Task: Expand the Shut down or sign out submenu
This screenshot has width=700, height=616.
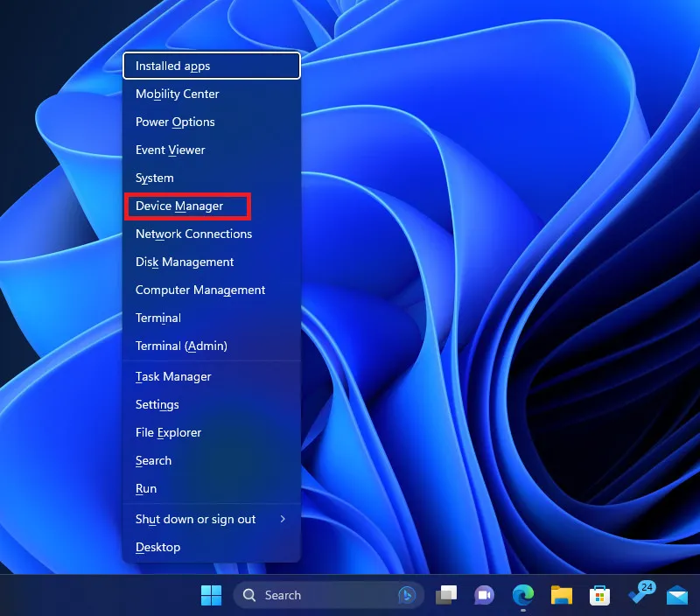Action: [x=212, y=519]
